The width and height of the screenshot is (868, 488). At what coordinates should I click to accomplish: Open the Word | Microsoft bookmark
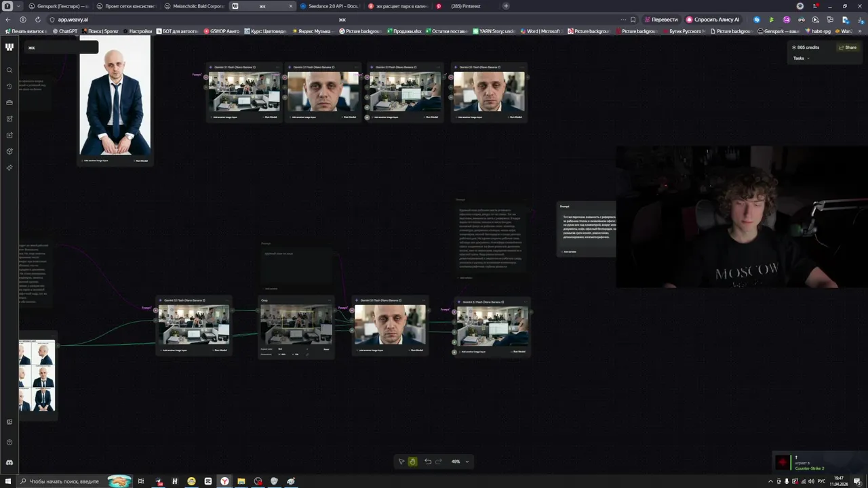click(x=540, y=31)
